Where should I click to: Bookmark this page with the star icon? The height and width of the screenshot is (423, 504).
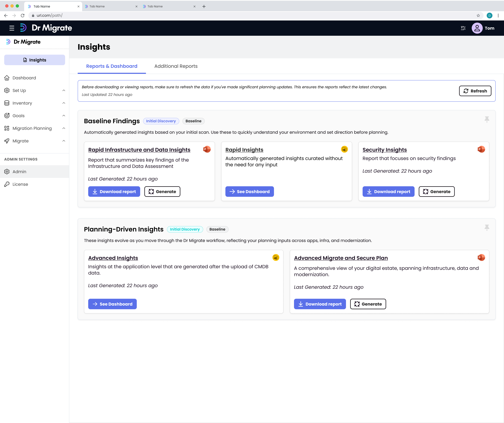478,15
